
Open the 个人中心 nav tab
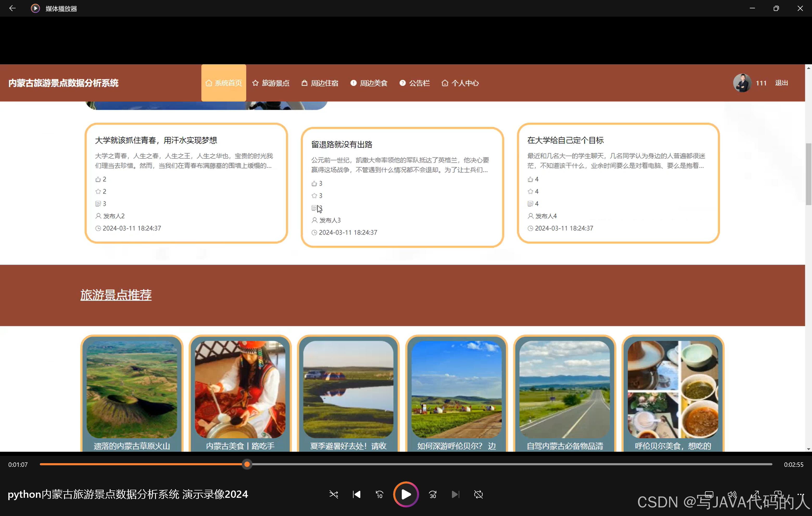tap(460, 83)
